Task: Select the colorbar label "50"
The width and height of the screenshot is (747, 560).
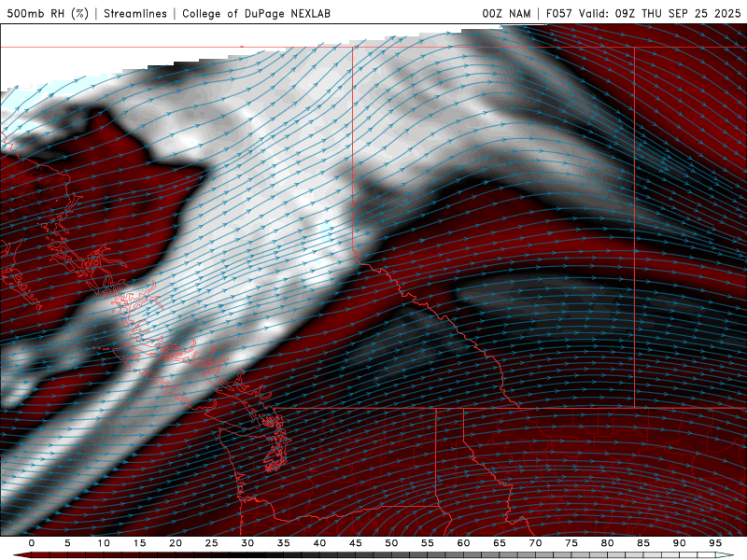Action: tap(391, 543)
